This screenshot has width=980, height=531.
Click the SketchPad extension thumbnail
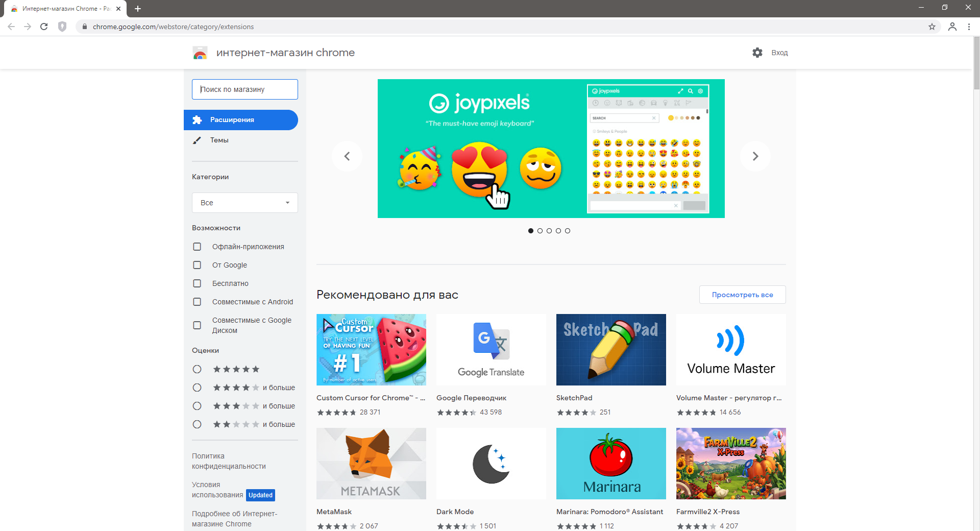[611, 350]
